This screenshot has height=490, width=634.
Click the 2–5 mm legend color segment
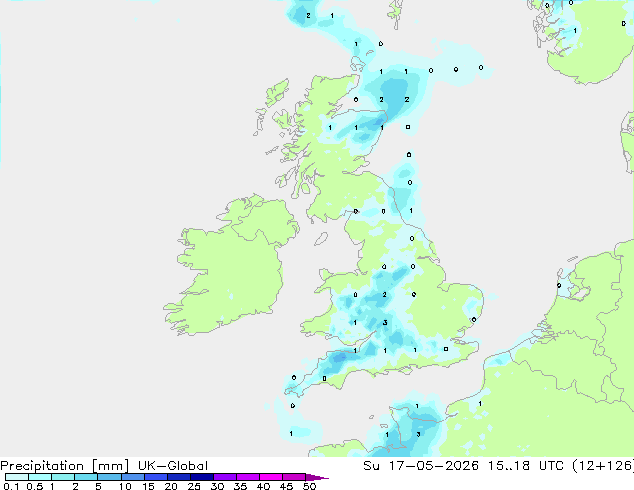pos(86,477)
